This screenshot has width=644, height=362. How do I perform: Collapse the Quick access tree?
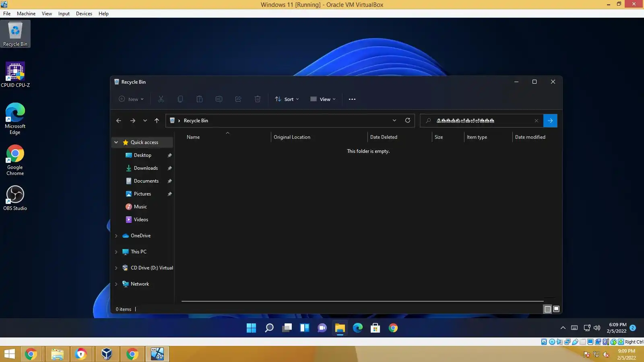coord(116,142)
